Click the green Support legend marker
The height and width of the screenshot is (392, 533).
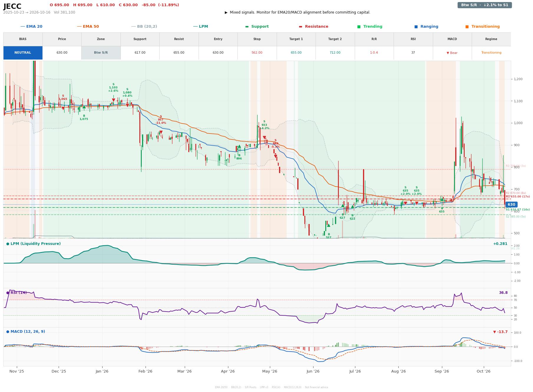pyautogui.click(x=247, y=27)
